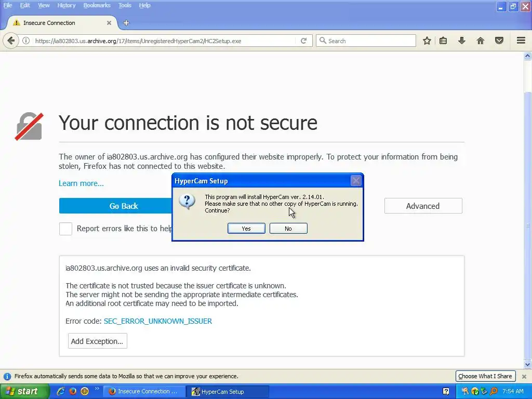Open the File menu
The height and width of the screenshot is (399, 532).
tap(8, 5)
